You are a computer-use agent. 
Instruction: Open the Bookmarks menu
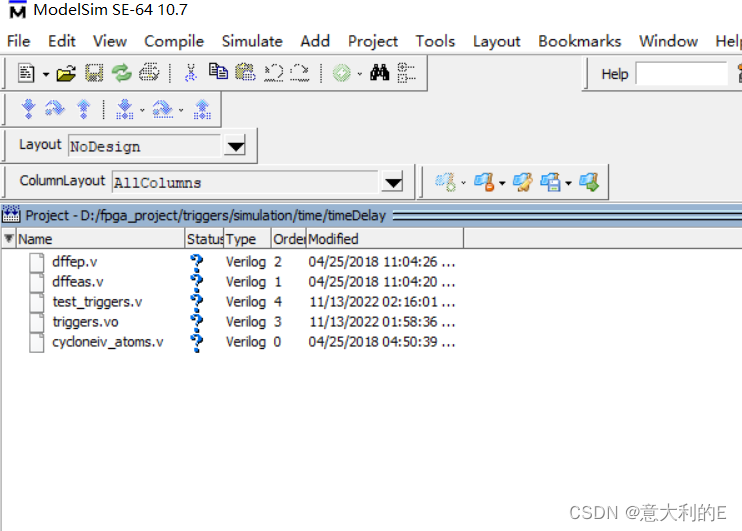579,41
